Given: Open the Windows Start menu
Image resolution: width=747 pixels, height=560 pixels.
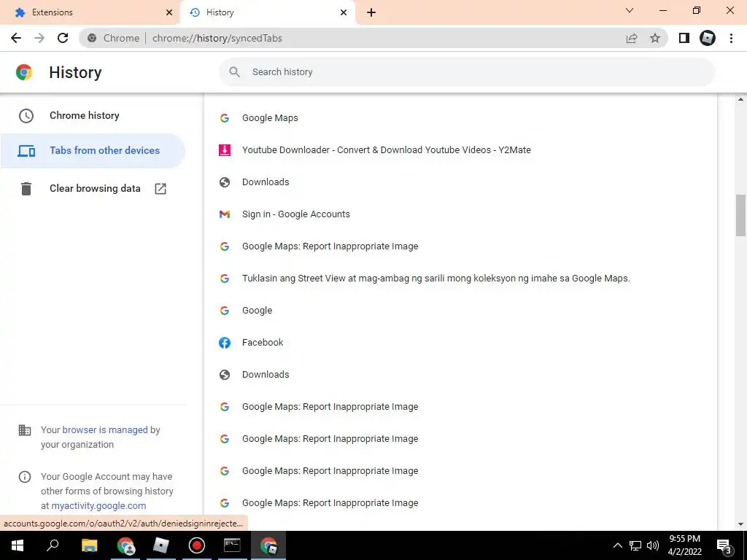Looking at the screenshot, I should [x=18, y=545].
